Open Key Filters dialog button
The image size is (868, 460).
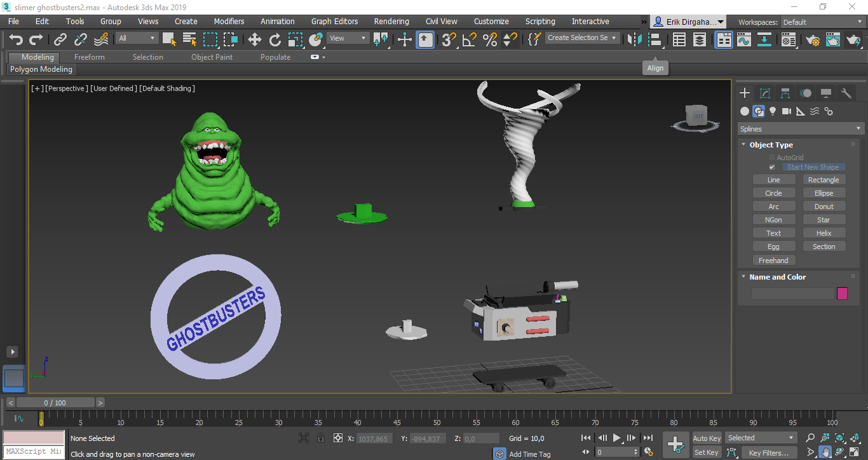(x=769, y=452)
